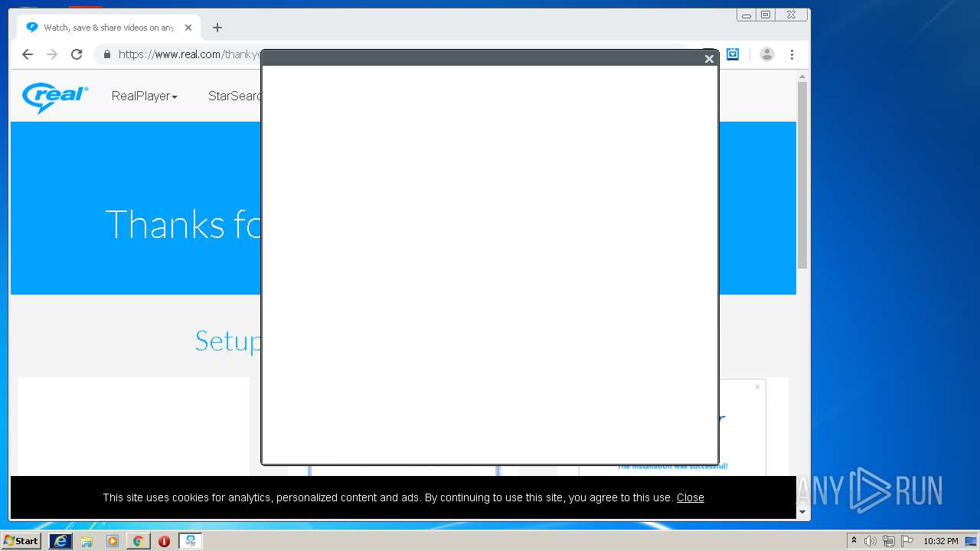The height and width of the screenshot is (551, 980).
Task: Click the network connection tray icon
Action: point(888,541)
